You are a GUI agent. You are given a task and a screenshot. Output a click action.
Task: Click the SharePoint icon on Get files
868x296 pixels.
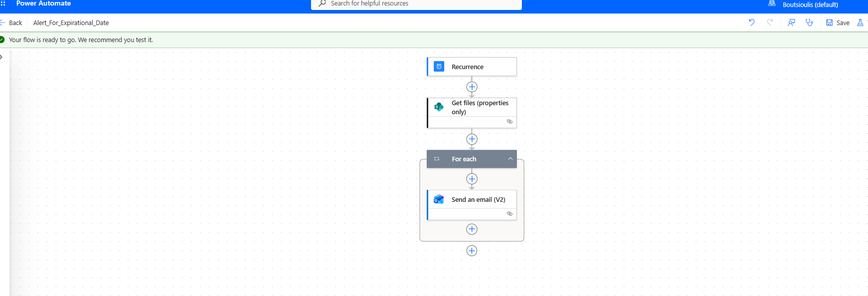[439, 107]
